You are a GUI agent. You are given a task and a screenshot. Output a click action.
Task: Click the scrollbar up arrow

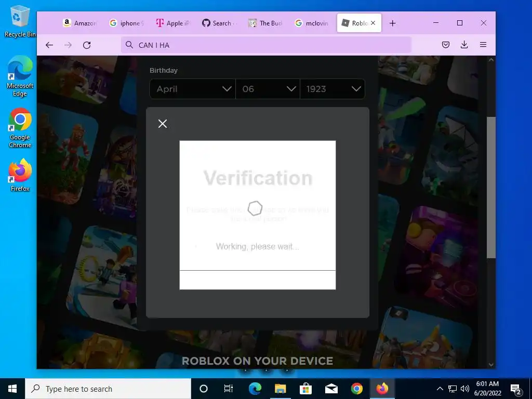(x=491, y=60)
